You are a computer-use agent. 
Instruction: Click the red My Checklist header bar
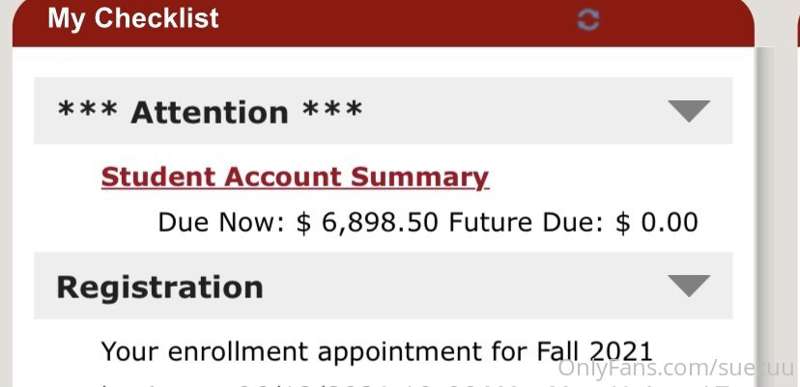click(383, 23)
